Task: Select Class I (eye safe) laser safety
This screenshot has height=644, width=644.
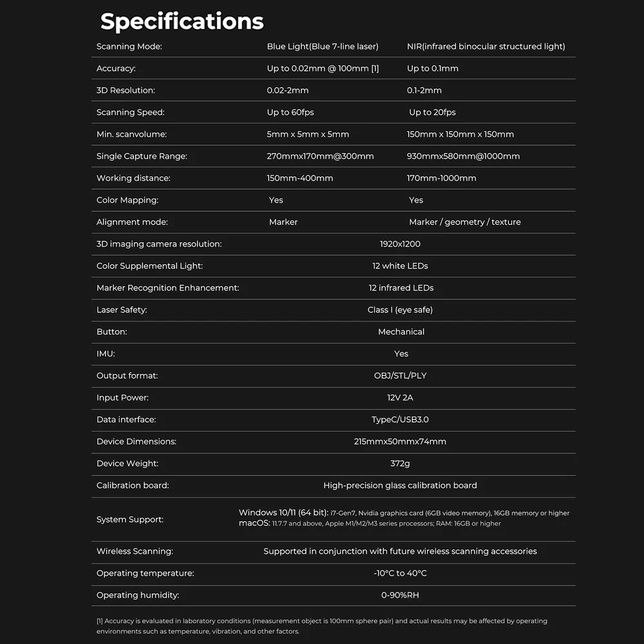Action: pyautogui.click(x=400, y=310)
